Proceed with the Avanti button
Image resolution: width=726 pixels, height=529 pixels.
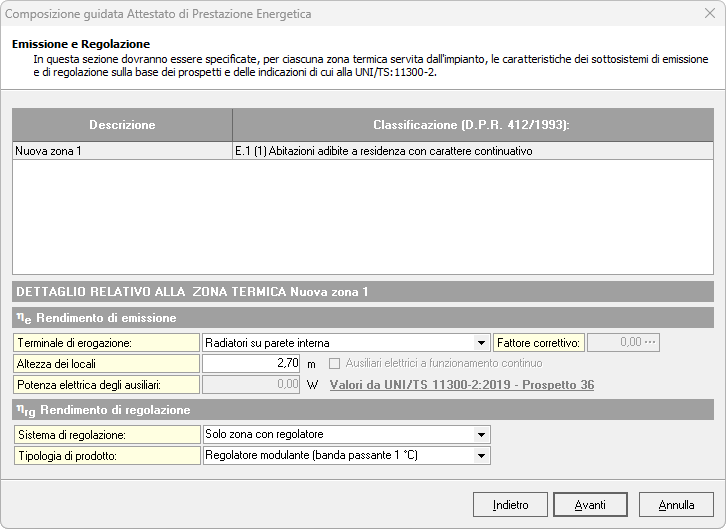click(x=590, y=504)
